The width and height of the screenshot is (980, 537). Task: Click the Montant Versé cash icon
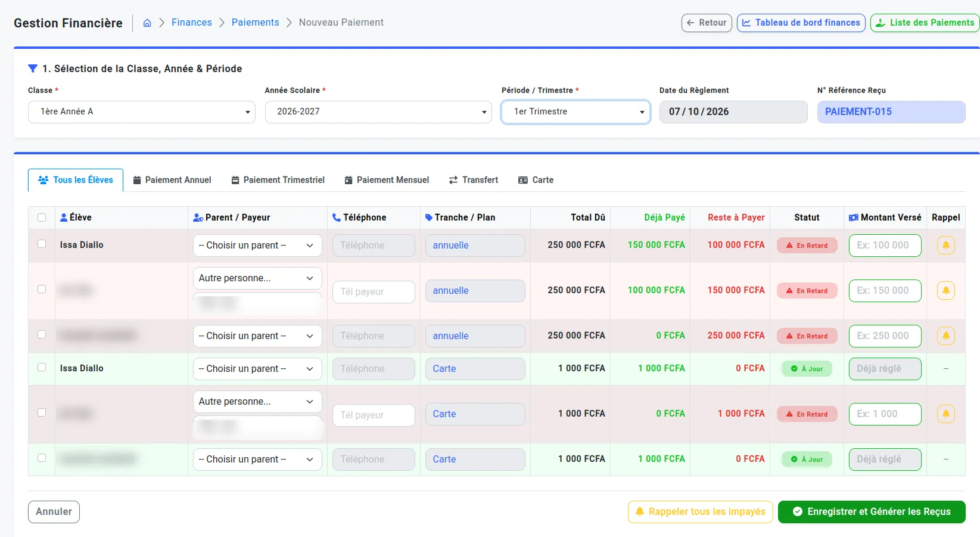pyautogui.click(x=854, y=218)
